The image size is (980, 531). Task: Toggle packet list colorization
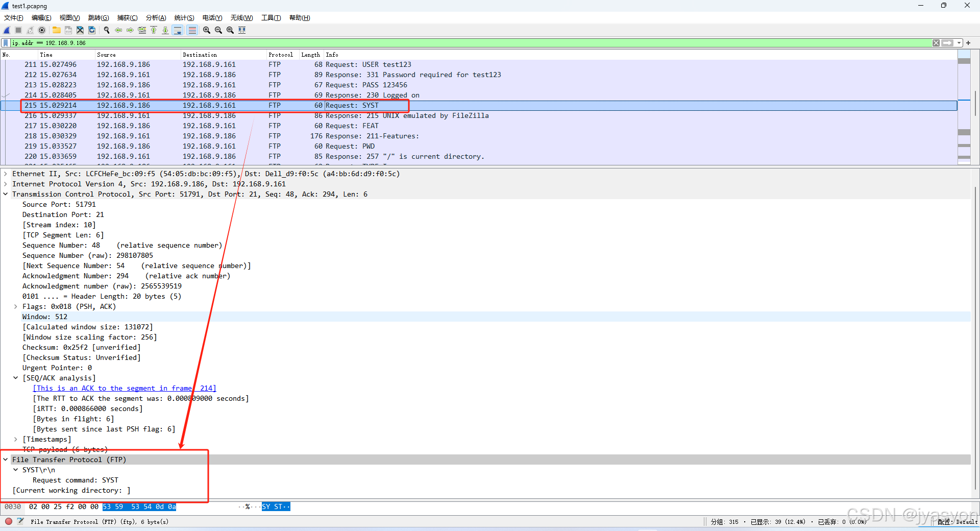(x=192, y=30)
